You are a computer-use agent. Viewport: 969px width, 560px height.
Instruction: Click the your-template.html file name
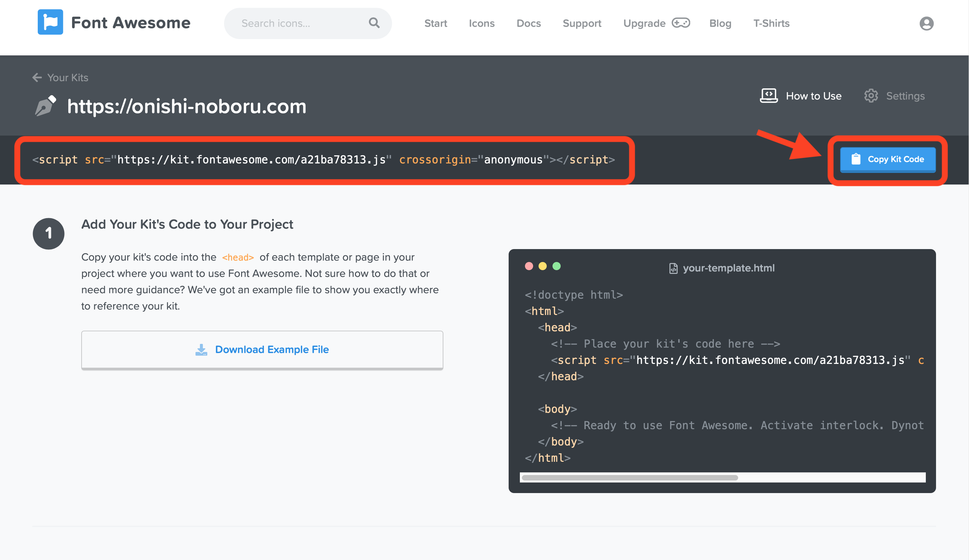coord(729,268)
